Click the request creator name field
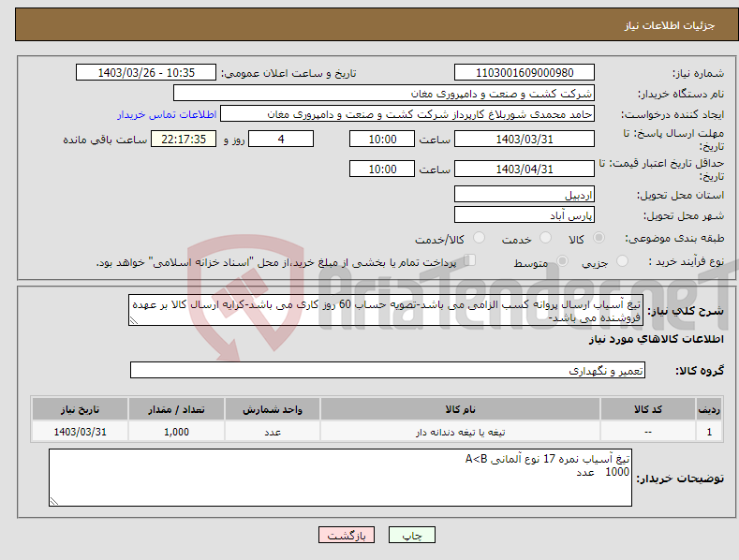This screenshot has height=560, width=739. [x=407, y=113]
